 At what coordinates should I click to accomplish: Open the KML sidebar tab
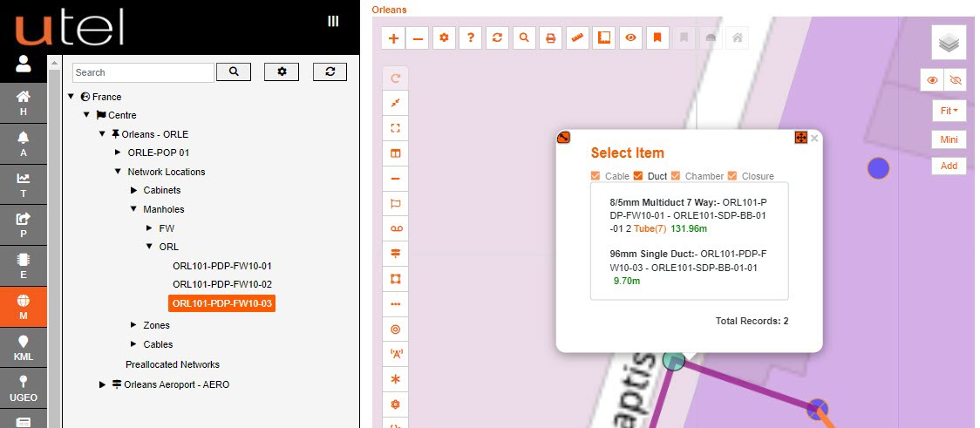[24, 348]
